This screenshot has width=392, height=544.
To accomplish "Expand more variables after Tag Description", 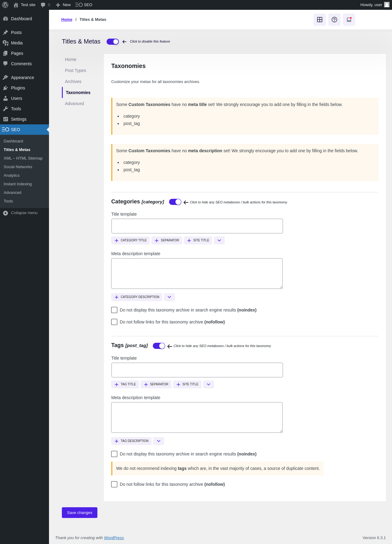I will pyautogui.click(x=159, y=441).
